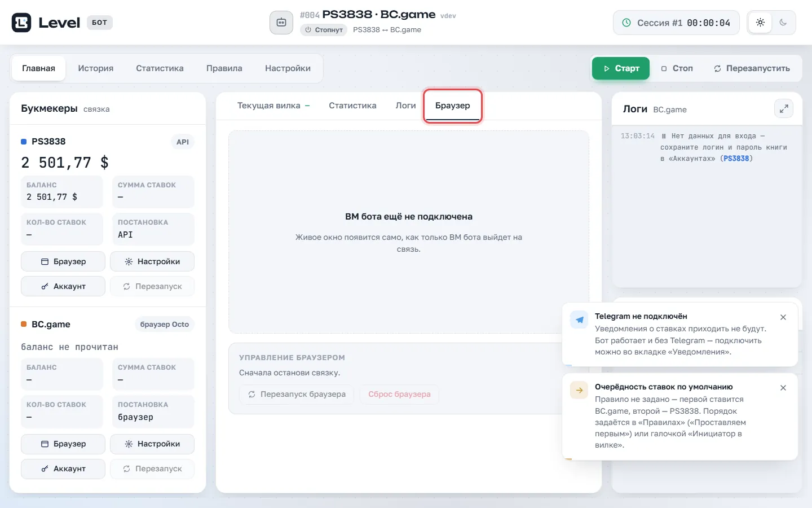812x508 pixels.
Task: Click the Стопнут status badge
Action: (324, 30)
